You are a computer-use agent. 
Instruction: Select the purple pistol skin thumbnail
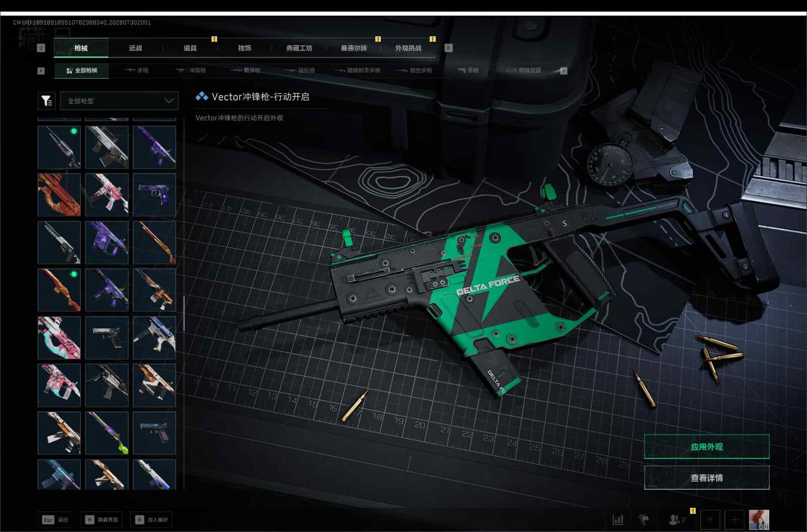click(x=154, y=194)
